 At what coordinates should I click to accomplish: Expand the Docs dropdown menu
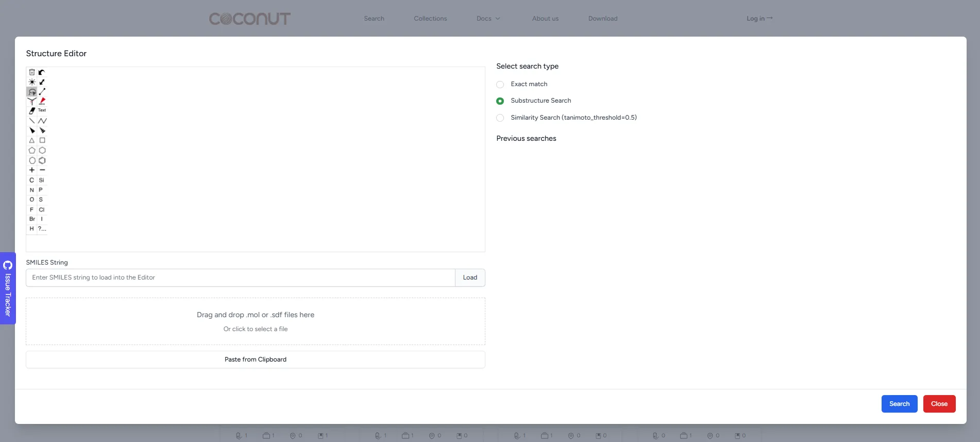coord(488,19)
